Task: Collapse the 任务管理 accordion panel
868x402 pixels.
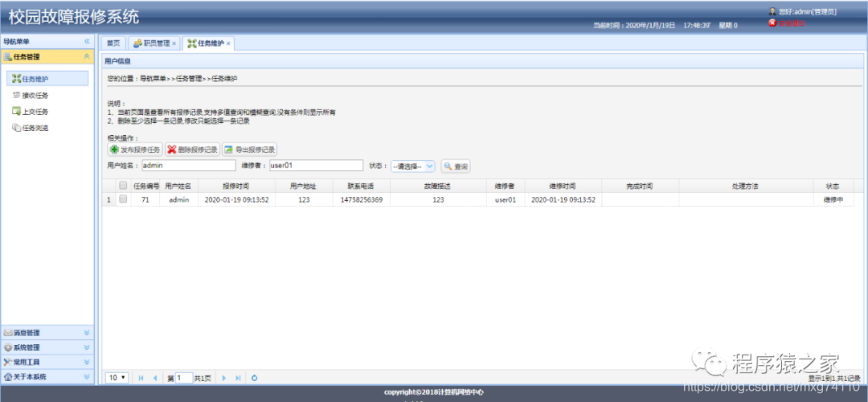Action: click(87, 56)
